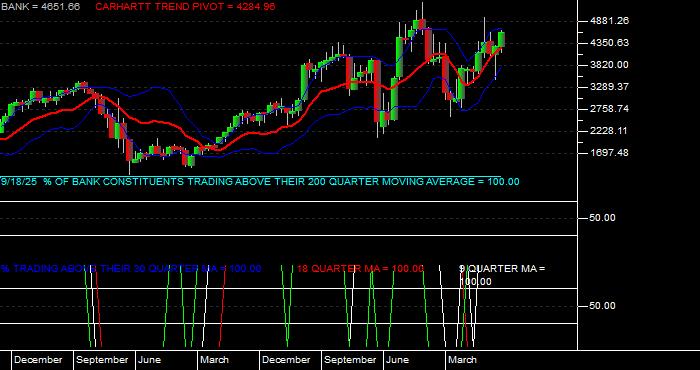
Task: Select the CARHARTT TREND PIVOT = 4284.96 label
Action: (185, 7)
